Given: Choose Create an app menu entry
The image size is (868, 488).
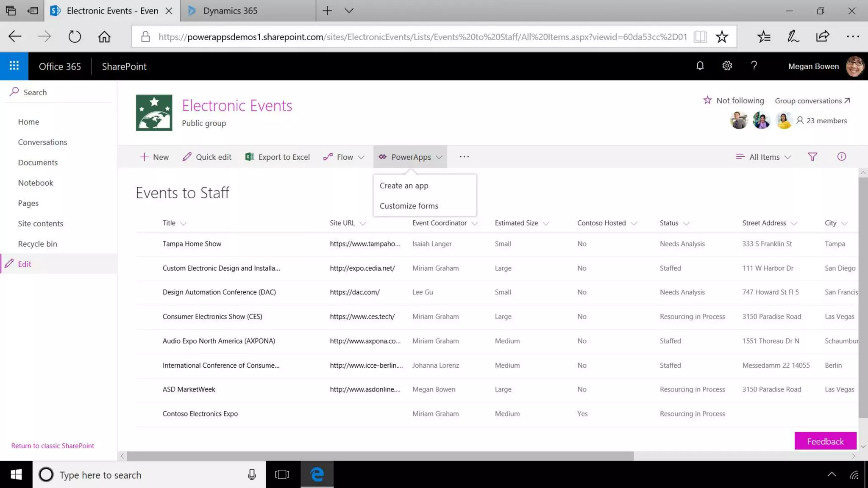Looking at the screenshot, I should (403, 186).
